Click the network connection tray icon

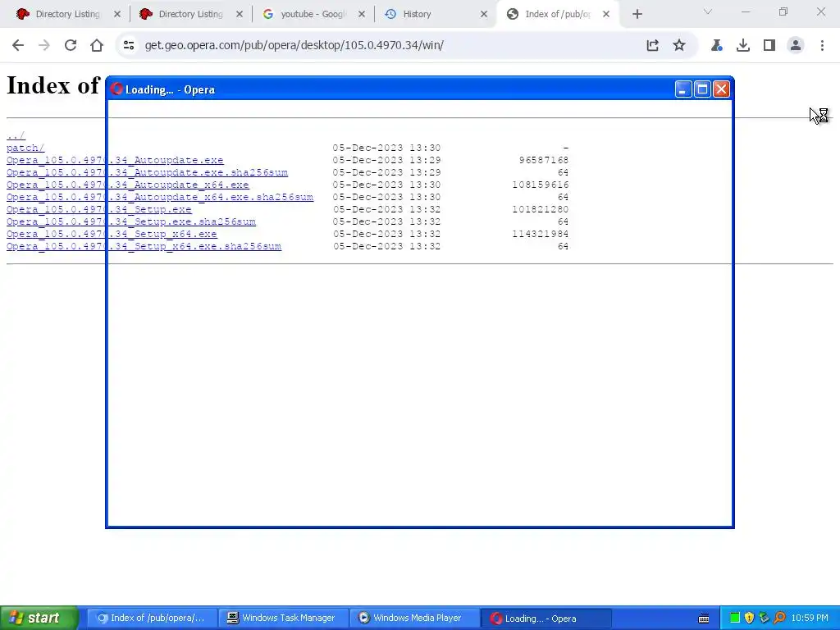tap(765, 619)
